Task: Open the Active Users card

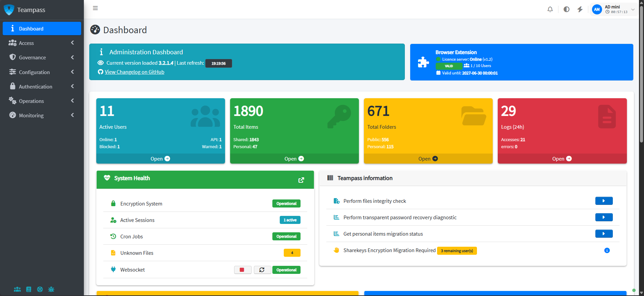Action: (x=160, y=159)
